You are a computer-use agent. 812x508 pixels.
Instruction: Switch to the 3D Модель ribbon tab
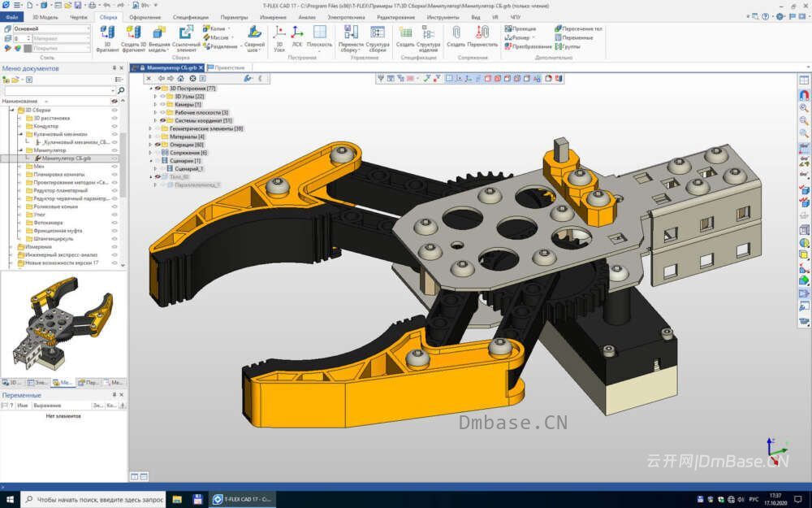pyautogui.click(x=45, y=17)
